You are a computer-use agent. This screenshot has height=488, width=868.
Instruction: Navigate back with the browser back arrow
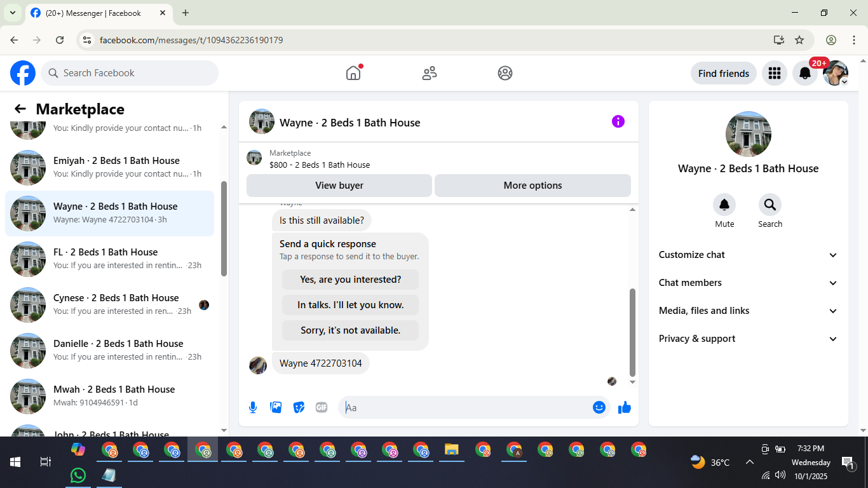coord(14,40)
